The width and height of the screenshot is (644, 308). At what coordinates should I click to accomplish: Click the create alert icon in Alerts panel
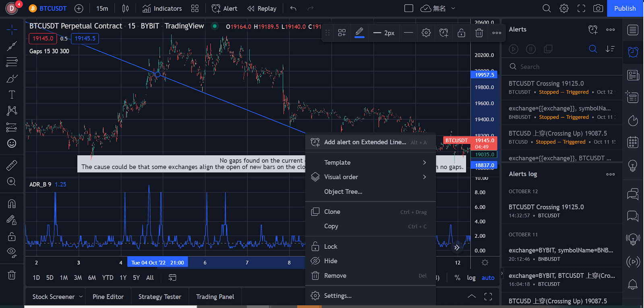point(593,29)
